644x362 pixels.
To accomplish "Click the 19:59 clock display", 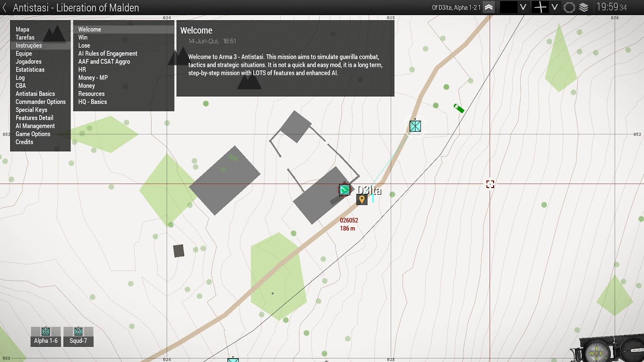I will 611,7.
